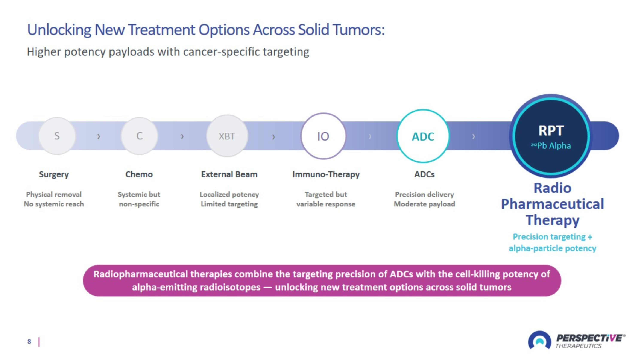Click the magenta Radiopharmaceutical therapies banner
Image resolution: width=644 pixels, height=362 pixels.
(x=322, y=280)
